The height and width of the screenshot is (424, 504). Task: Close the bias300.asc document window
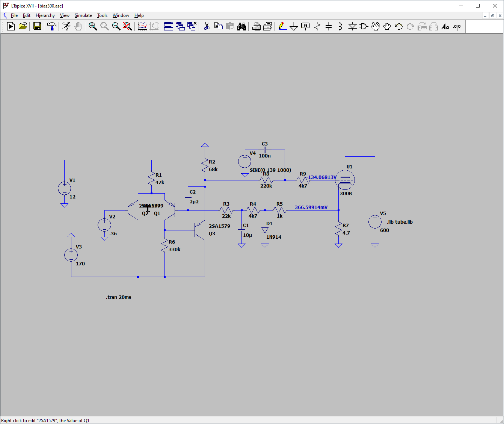(x=500, y=15)
